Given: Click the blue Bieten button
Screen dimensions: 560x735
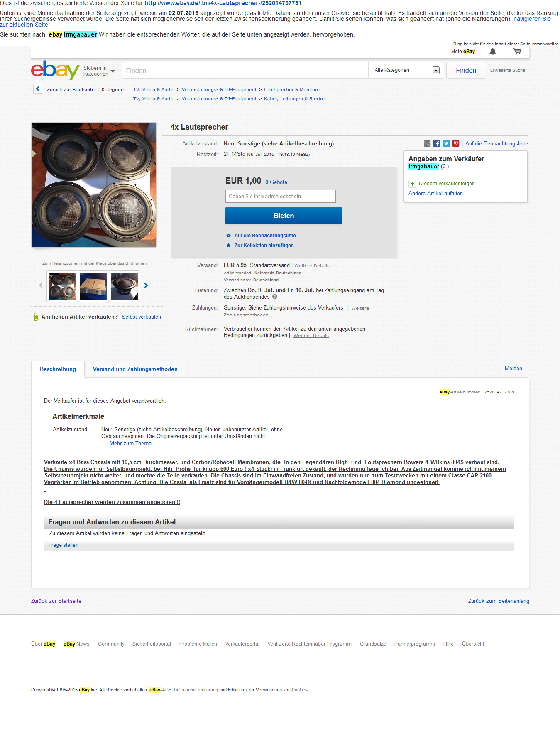Looking at the screenshot, I should point(284,216).
